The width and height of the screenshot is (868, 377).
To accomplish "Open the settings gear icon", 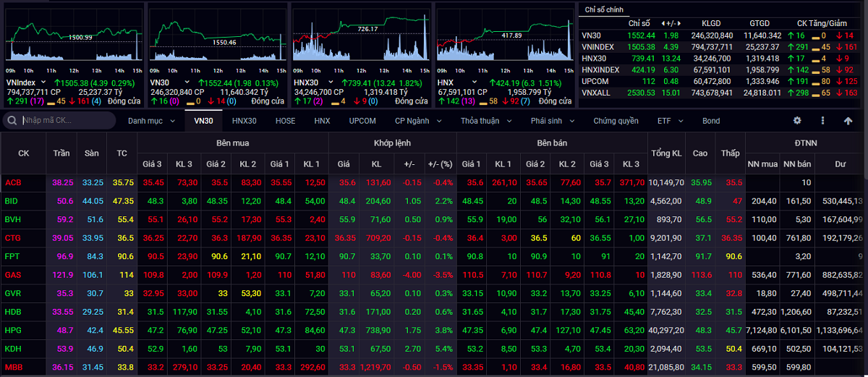I will (x=797, y=121).
